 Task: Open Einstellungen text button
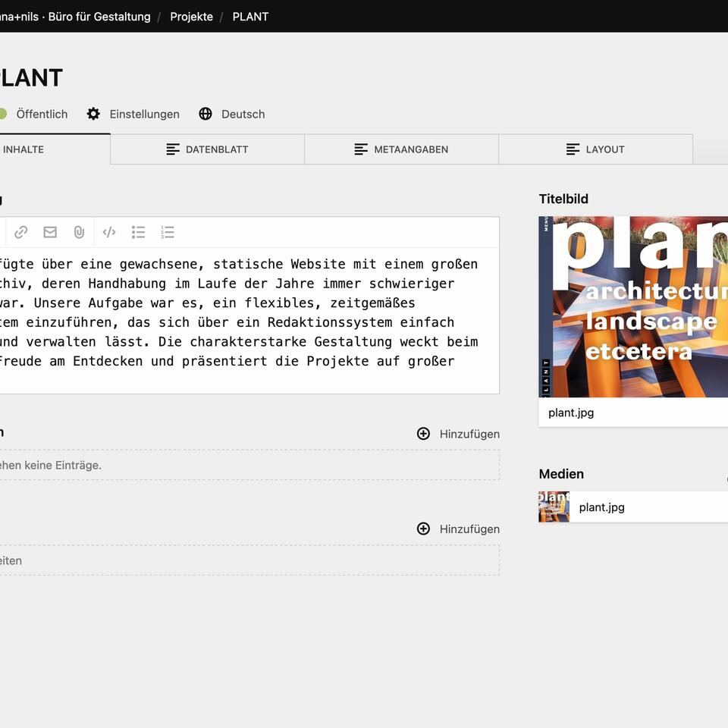coord(144,115)
